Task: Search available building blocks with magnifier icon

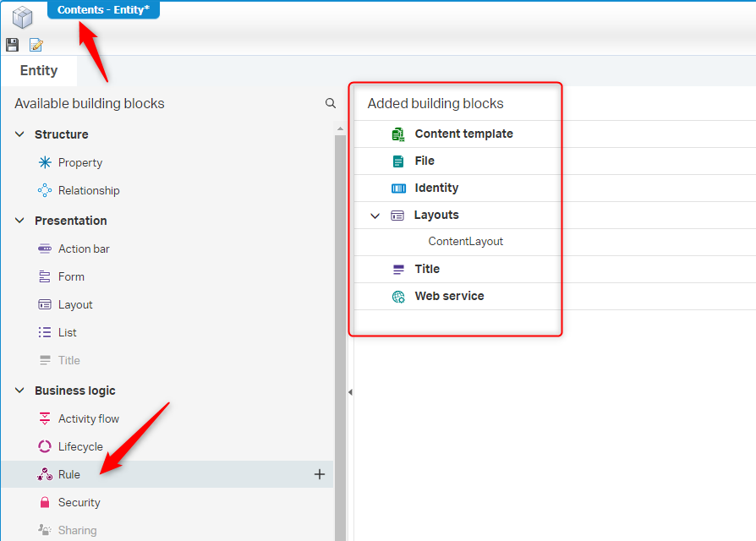Action: click(x=331, y=103)
